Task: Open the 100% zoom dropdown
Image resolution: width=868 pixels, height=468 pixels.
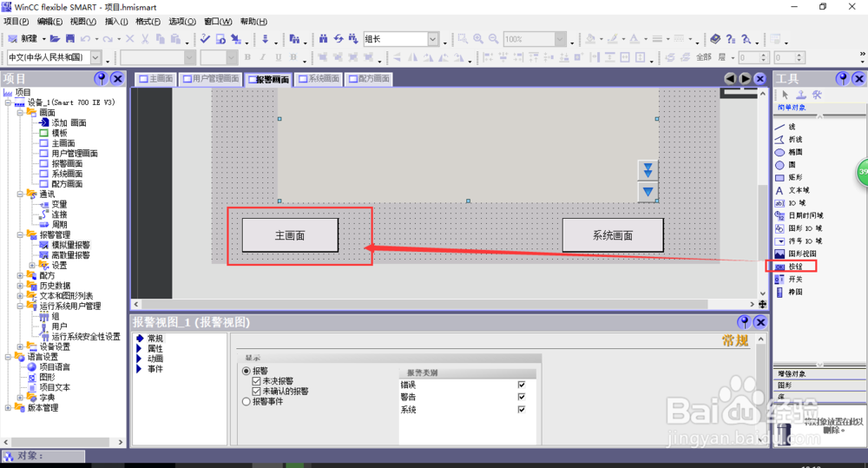Action: (x=560, y=39)
